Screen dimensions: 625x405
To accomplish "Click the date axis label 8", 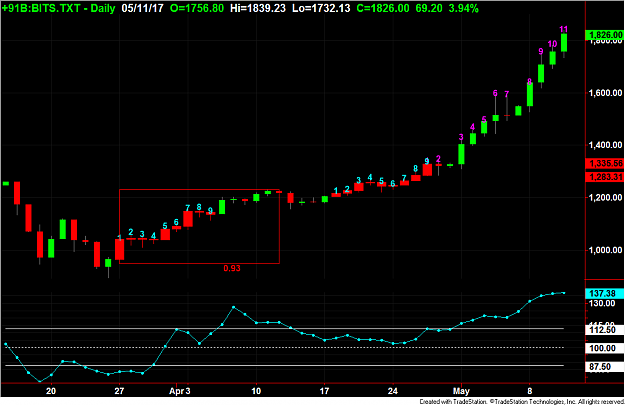I will point(530,391).
